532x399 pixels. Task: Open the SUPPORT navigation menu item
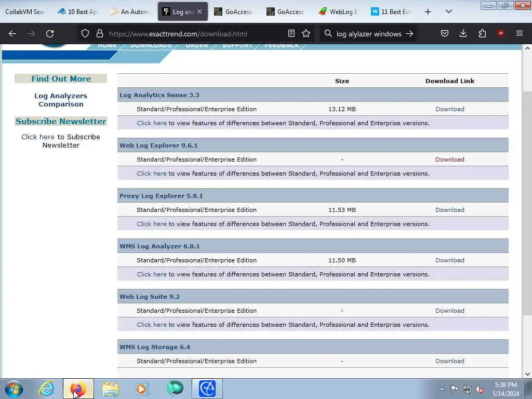coord(237,46)
